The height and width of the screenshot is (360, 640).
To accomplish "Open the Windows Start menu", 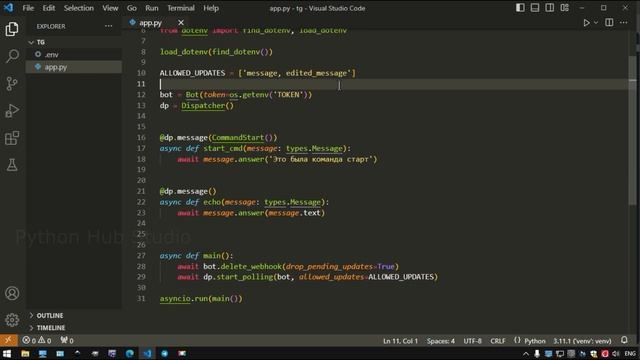I will (7, 353).
